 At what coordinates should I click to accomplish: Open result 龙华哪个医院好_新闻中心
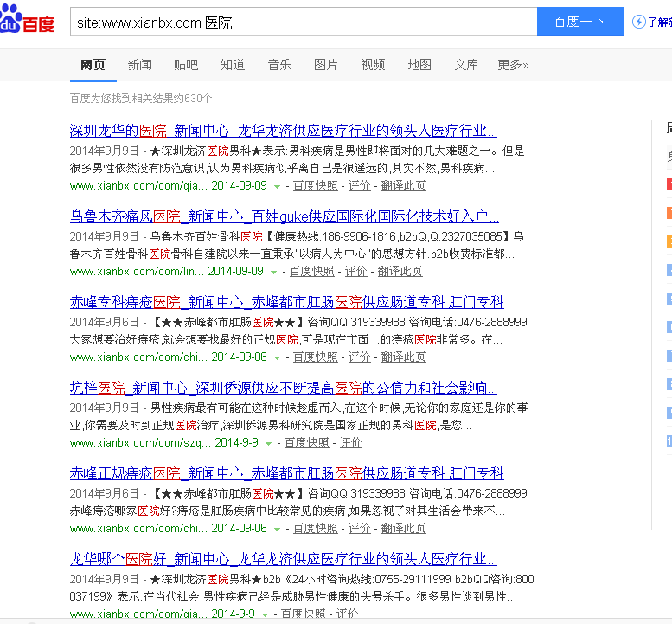point(284,559)
